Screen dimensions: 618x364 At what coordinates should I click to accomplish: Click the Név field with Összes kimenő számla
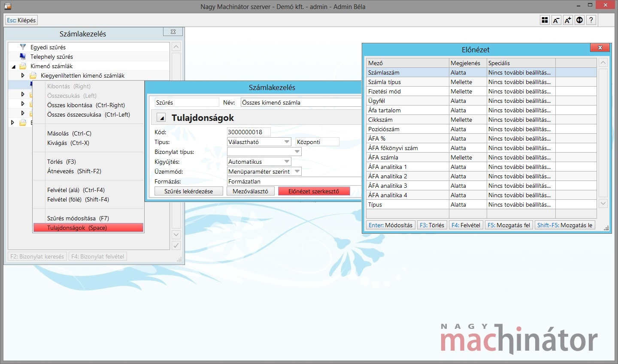(x=301, y=102)
